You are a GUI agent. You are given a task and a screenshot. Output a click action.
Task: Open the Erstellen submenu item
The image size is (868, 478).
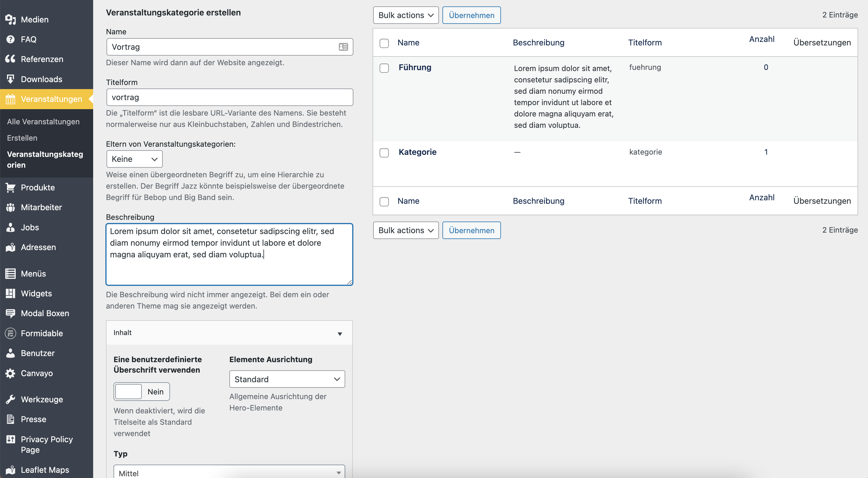[x=22, y=138]
